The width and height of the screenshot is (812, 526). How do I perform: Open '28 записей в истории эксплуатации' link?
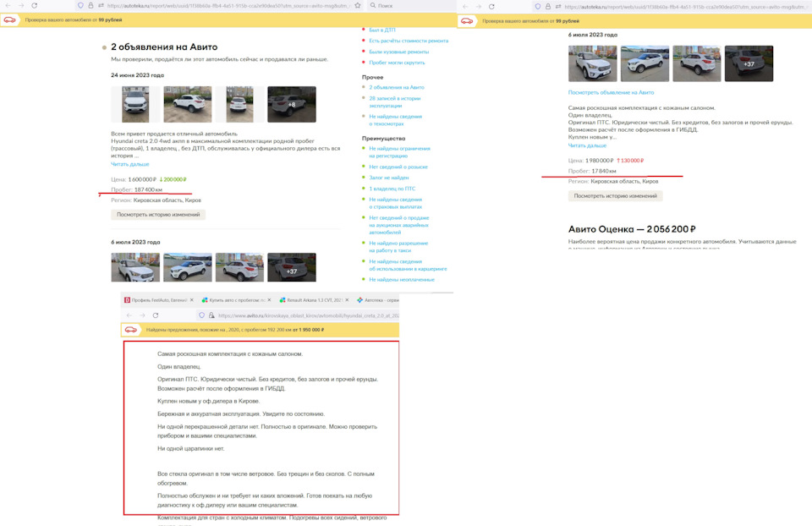point(395,102)
